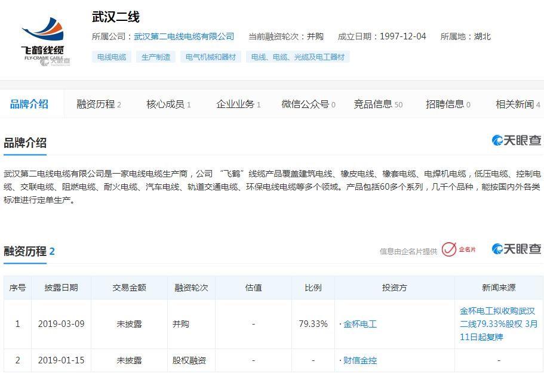Select the 电气机械和器材 tag
The height and width of the screenshot is (392, 544).
pyautogui.click(x=211, y=57)
